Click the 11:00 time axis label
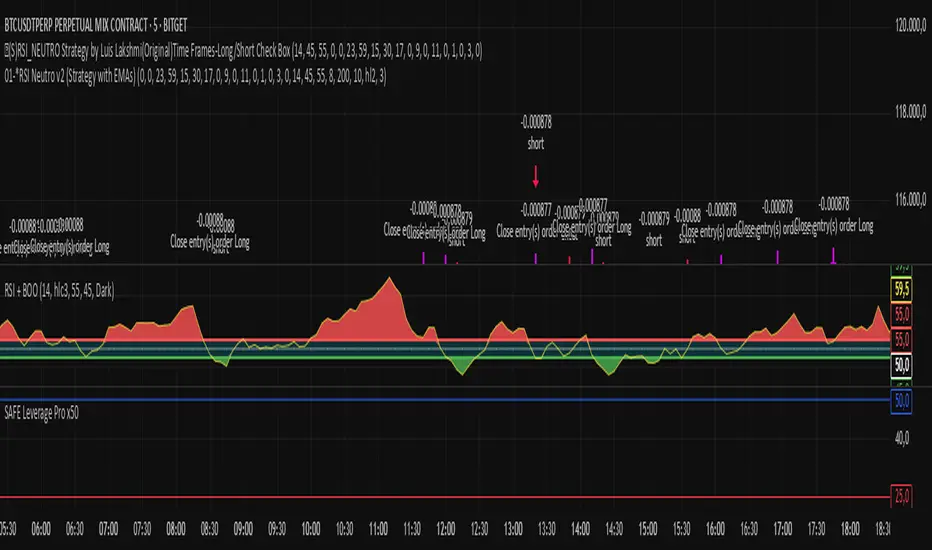Image resolution: width=932 pixels, height=550 pixels. pyautogui.click(x=378, y=528)
